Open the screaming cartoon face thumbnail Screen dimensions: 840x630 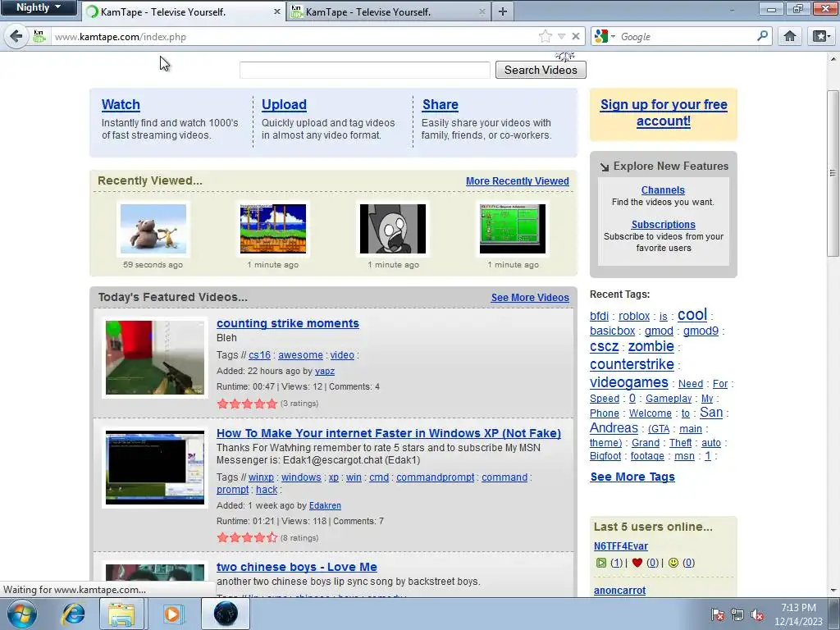tap(393, 229)
